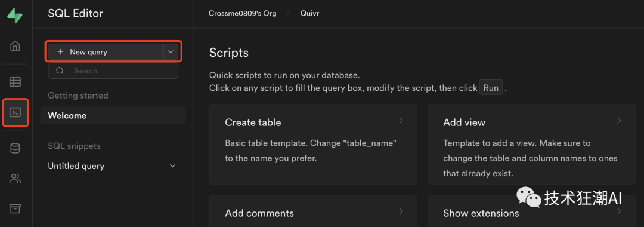Open the Create table script arrow
This screenshot has height=227, width=644.
[401, 121]
